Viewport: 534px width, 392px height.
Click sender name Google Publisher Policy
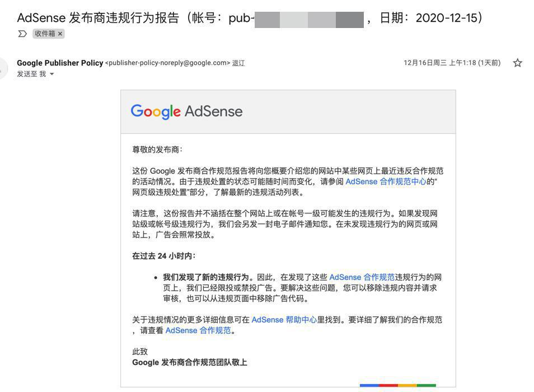(60, 63)
